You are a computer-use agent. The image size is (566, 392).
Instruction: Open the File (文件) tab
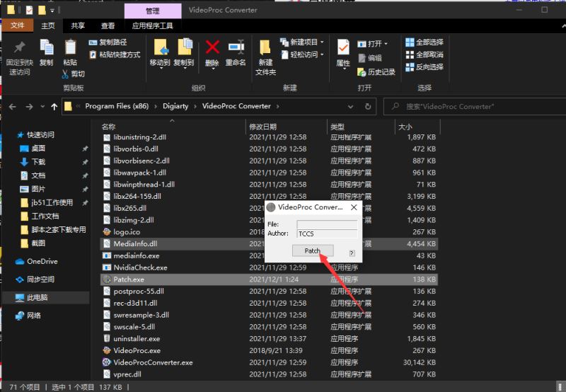(x=18, y=25)
